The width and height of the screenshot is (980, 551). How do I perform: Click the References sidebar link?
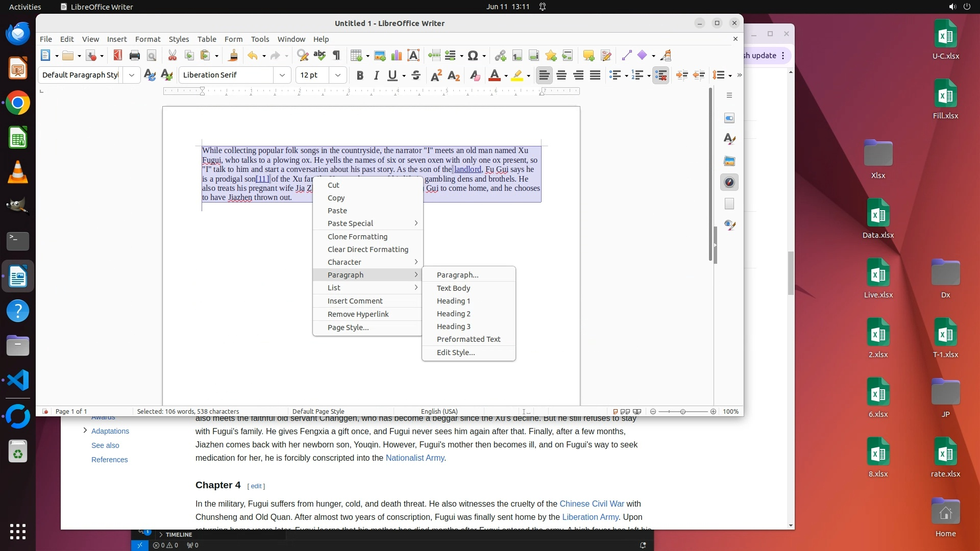click(x=109, y=460)
